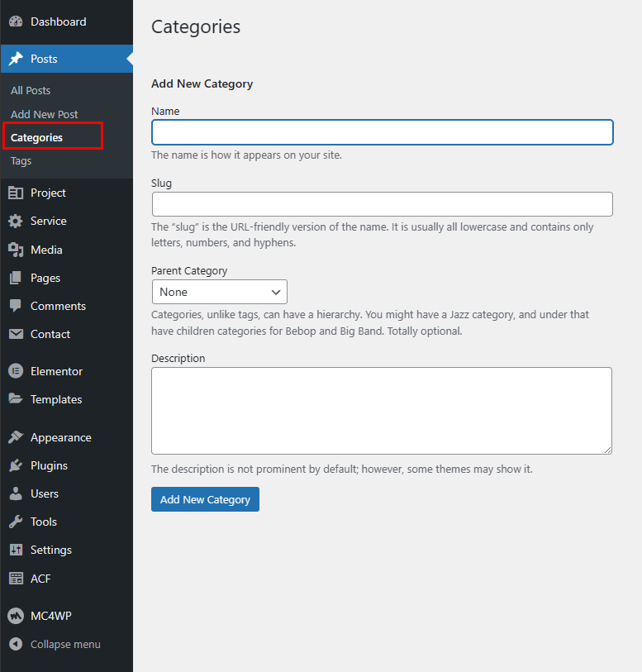The image size is (642, 672).
Task: Click the Collapse menu arrow icon
Action: pos(16,644)
